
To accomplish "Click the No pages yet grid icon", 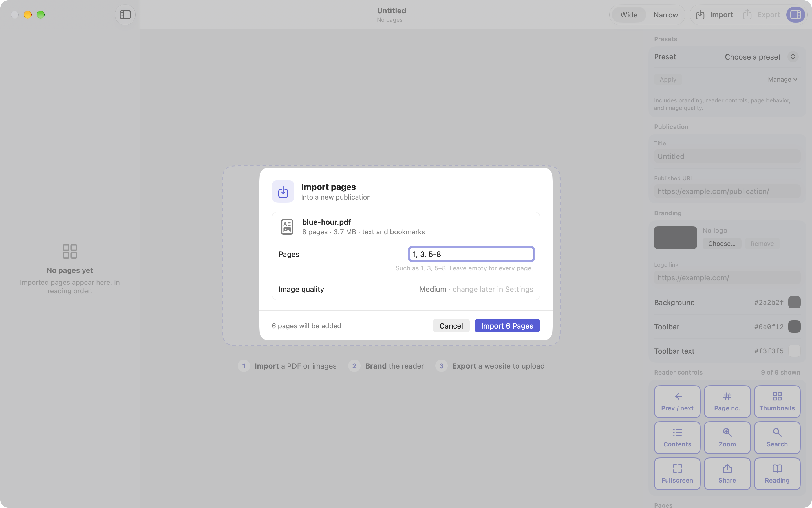I will [70, 251].
